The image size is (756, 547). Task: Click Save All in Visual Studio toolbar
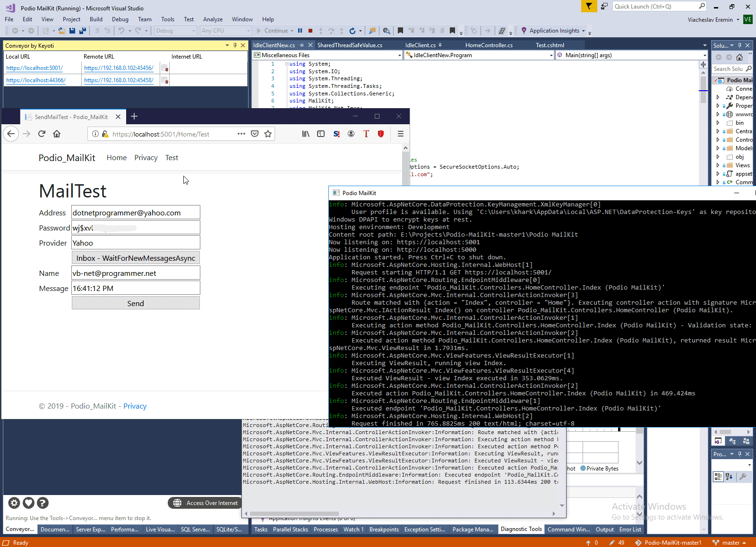pyautogui.click(x=83, y=31)
